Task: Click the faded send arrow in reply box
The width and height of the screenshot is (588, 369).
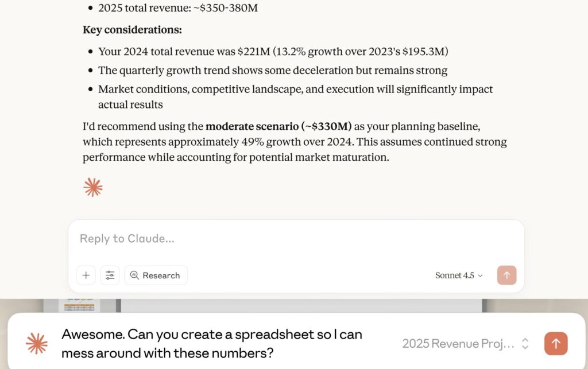Action: tap(506, 275)
